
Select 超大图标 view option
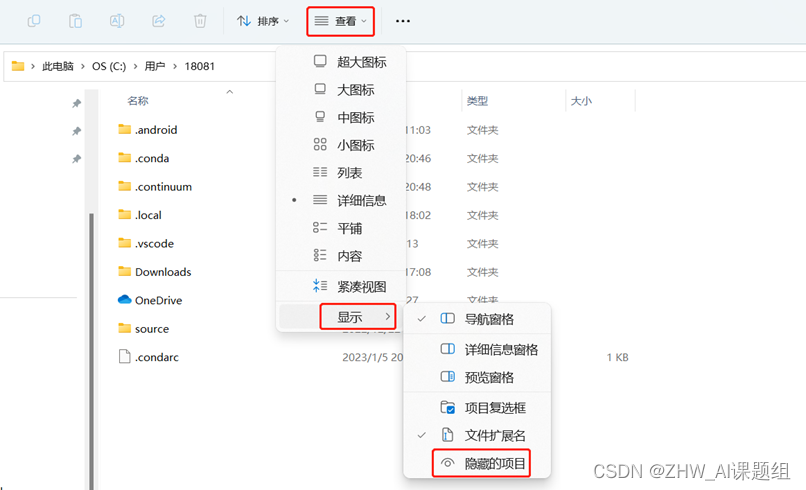click(x=341, y=62)
